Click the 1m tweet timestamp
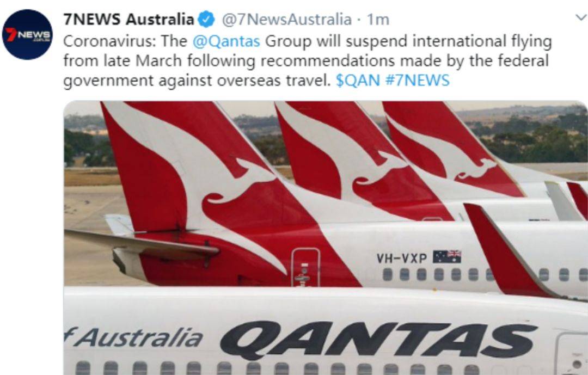Viewport: 588px width, 375px height. pos(378,20)
